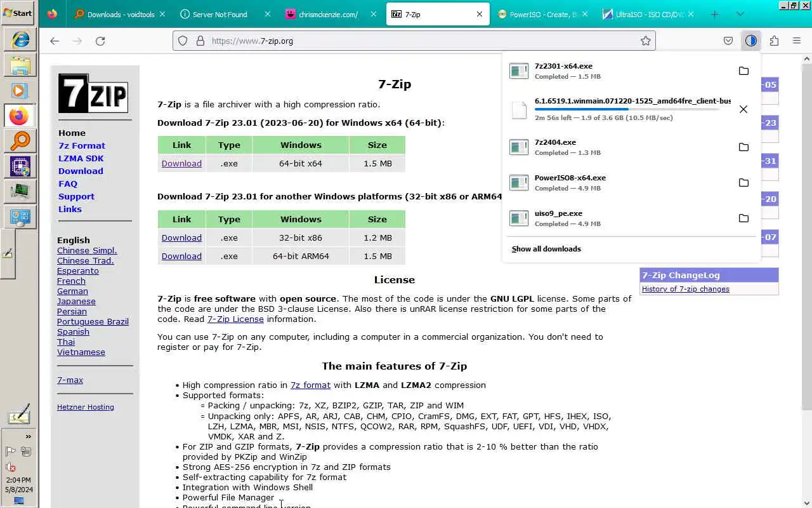Close the Downloads - voidtools tab
Viewport: 812px width, 508px height.
coord(162,14)
